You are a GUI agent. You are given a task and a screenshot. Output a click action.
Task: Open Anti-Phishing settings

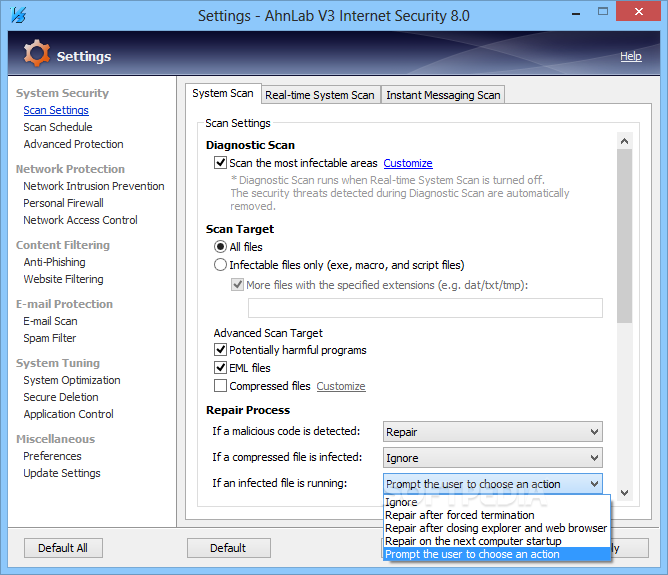pyautogui.click(x=55, y=262)
